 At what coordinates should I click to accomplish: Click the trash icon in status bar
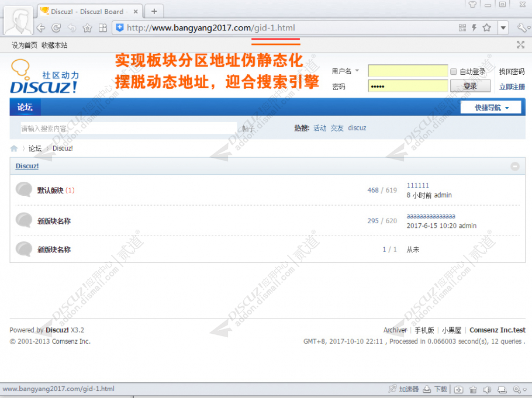[x=473, y=389]
